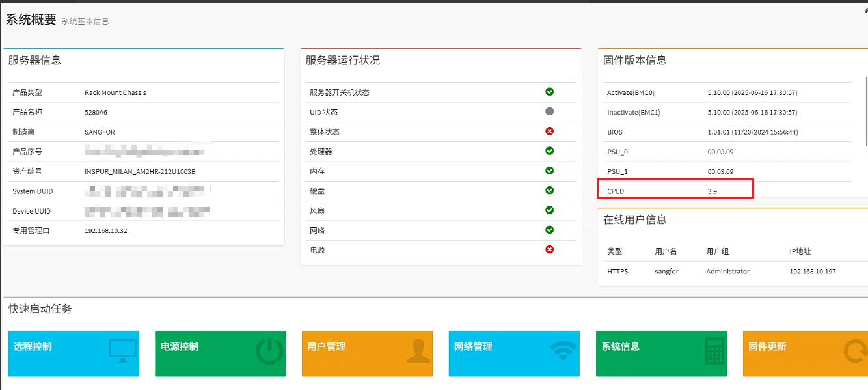Click the monitor icon on 远程控制 tile
This screenshot has width=868, height=390.
pyautogui.click(x=122, y=351)
